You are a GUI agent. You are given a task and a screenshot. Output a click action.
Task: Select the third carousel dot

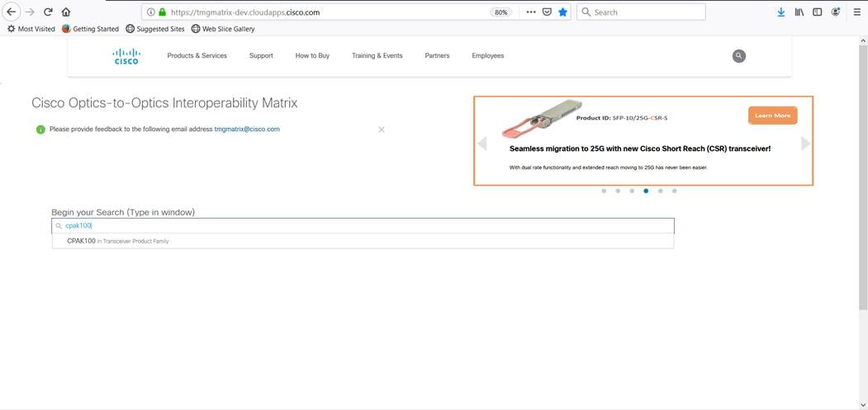(632, 191)
